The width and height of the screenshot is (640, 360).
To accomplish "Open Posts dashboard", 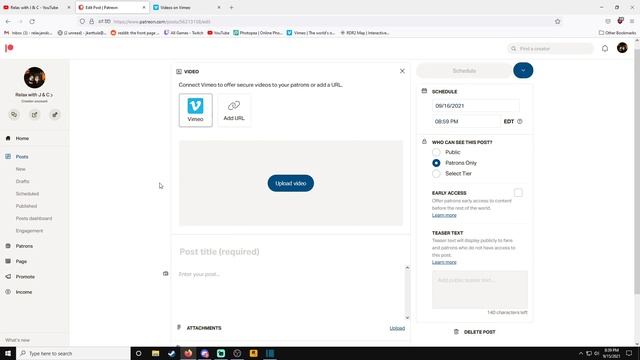I will pyautogui.click(x=34, y=218).
